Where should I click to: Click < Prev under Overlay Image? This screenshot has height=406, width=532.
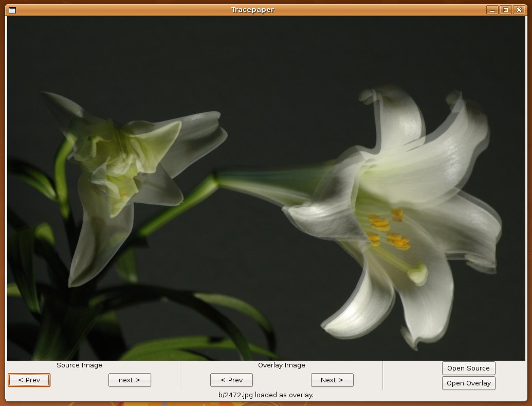click(x=231, y=380)
